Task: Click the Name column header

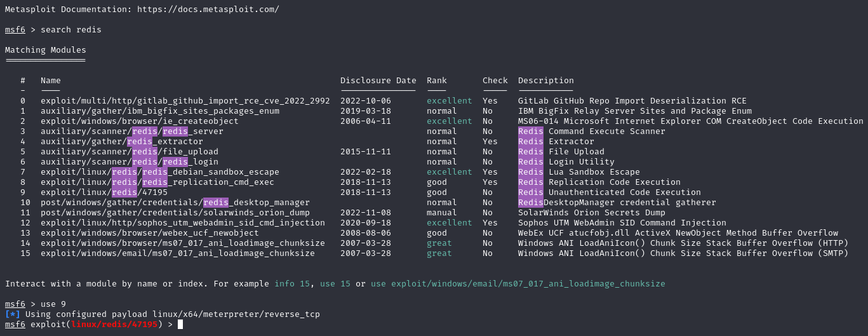Action: click(51, 81)
